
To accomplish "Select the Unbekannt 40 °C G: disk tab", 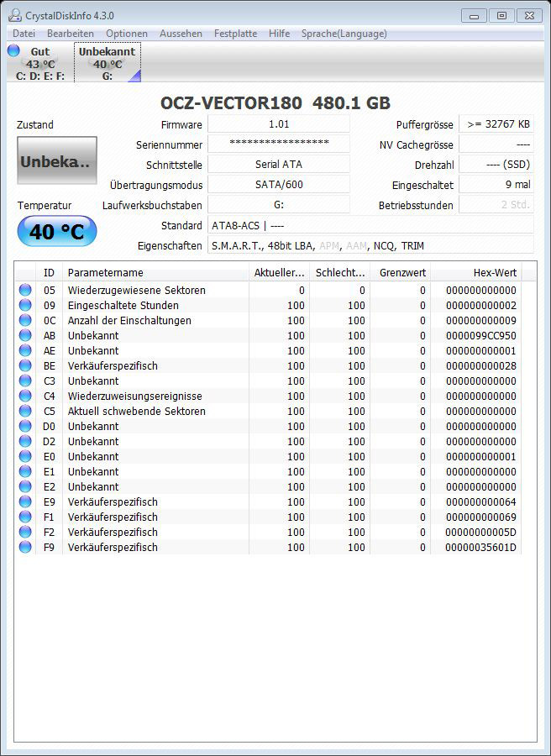I will coord(107,63).
